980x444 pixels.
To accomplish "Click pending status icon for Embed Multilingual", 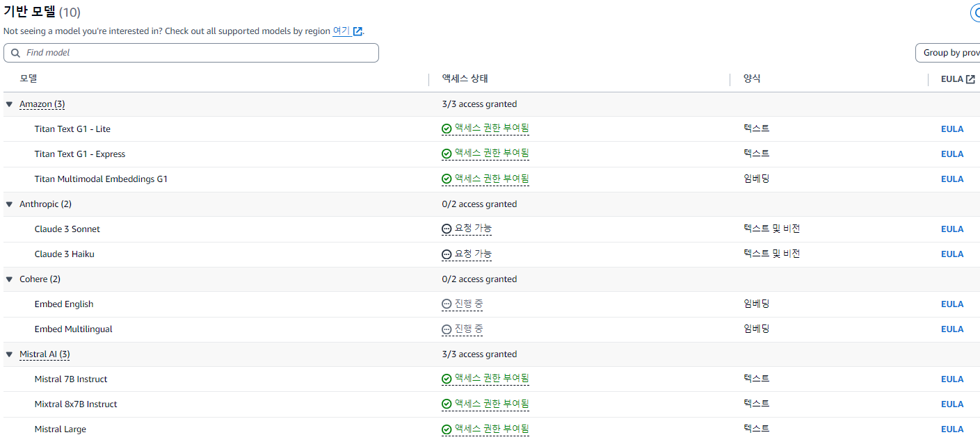I will pyautogui.click(x=447, y=329).
